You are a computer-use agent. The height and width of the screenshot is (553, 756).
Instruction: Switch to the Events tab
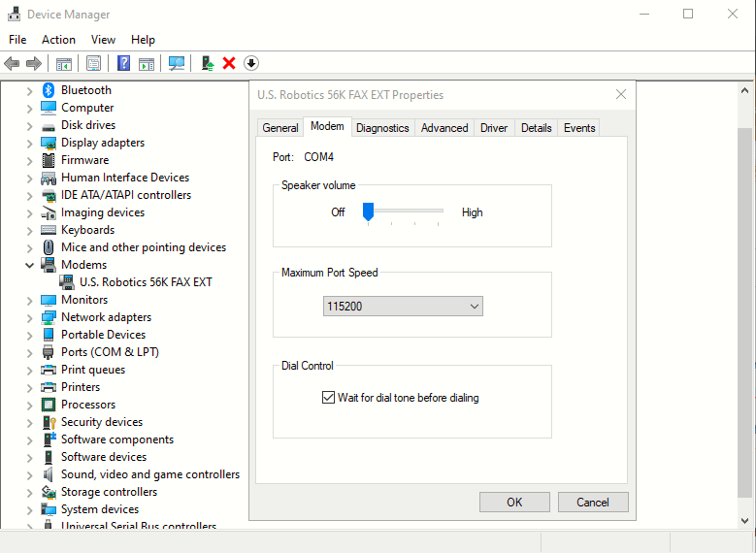click(x=579, y=128)
